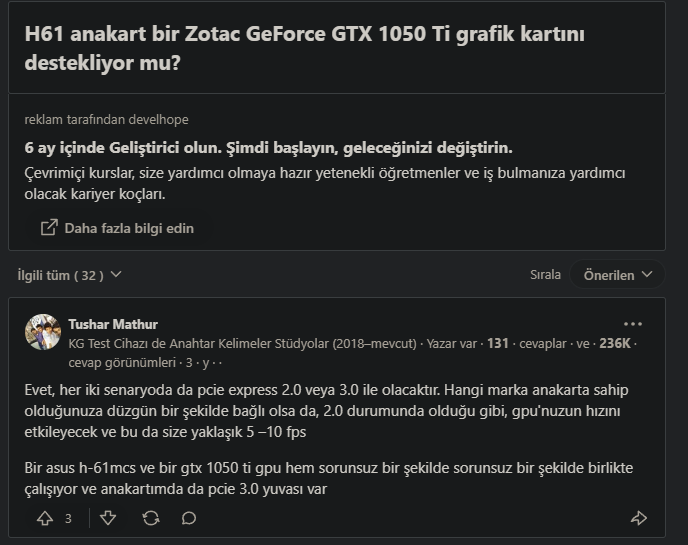Click the "3 y" answer timestamp

pos(191,362)
